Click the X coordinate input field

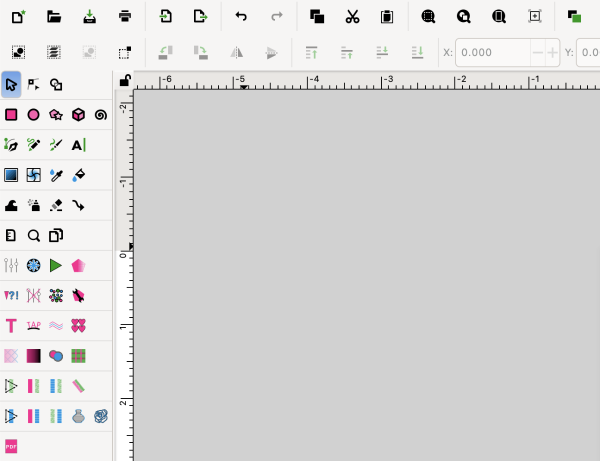point(493,52)
